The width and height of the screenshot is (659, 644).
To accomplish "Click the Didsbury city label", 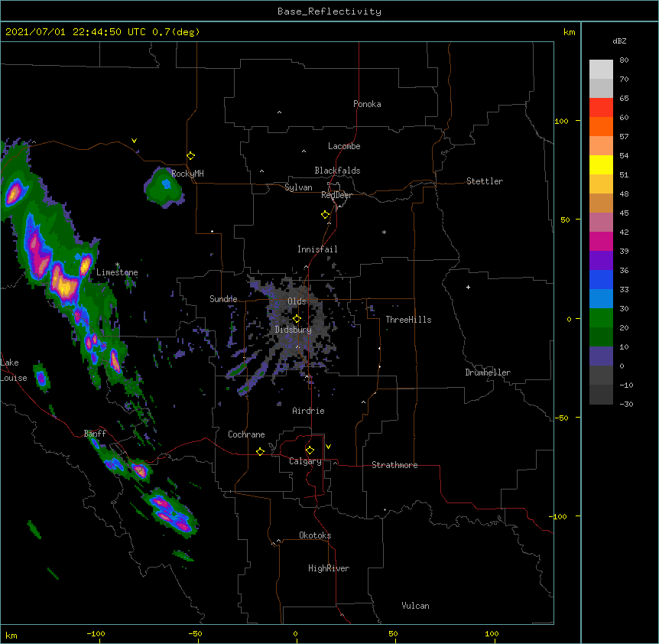I will tap(294, 330).
